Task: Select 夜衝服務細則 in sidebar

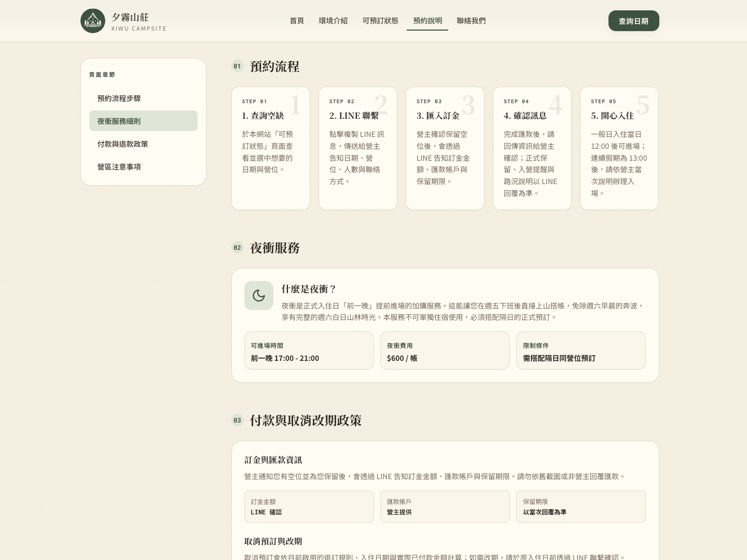Action: (143, 121)
